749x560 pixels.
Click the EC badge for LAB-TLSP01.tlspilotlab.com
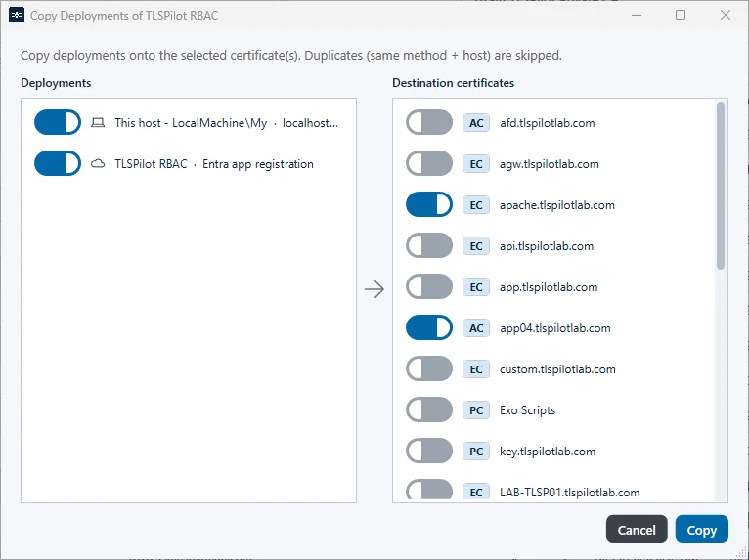pyautogui.click(x=476, y=492)
